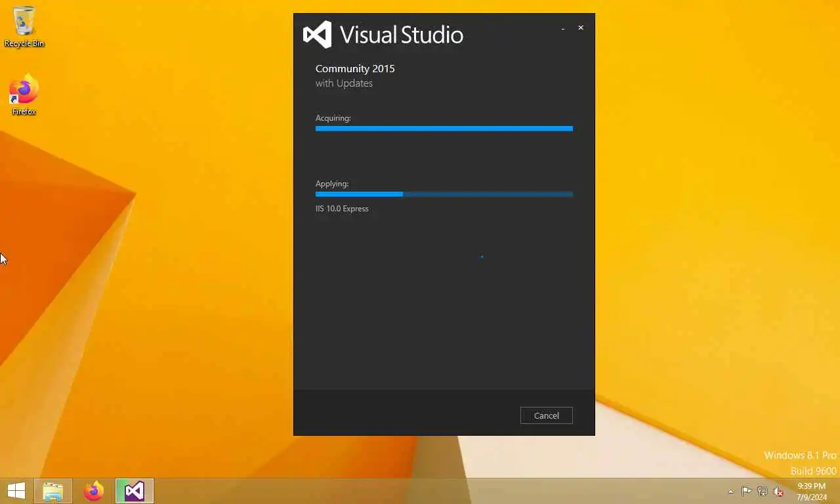Open the network status tray icon
This screenshot has height=504, width=840.
click(763, 492)
